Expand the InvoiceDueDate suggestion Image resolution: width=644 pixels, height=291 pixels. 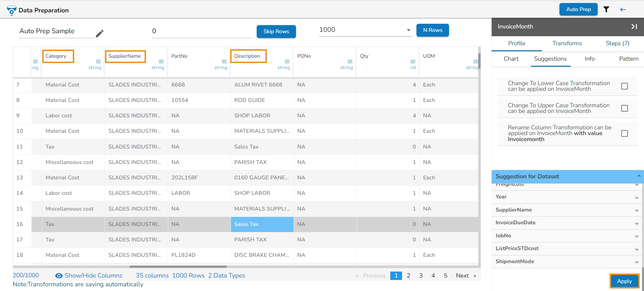point(636,223)
